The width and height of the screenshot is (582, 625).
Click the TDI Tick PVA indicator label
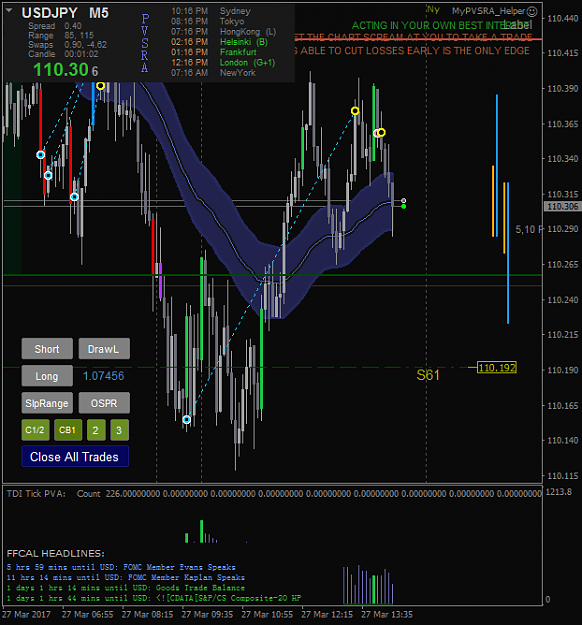pos(36,493)
